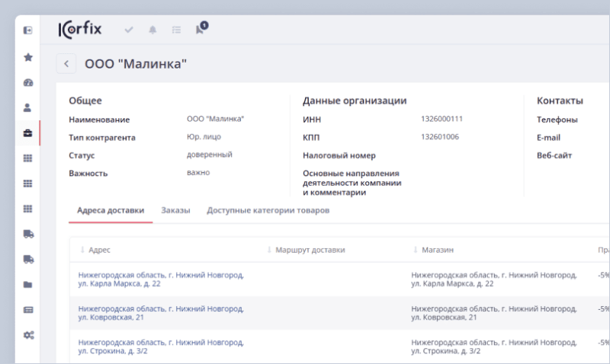The height and width of the screenshot is (364, 610).
Task: Switch to the Заказы tab
Action: click(x=175, y=210)
